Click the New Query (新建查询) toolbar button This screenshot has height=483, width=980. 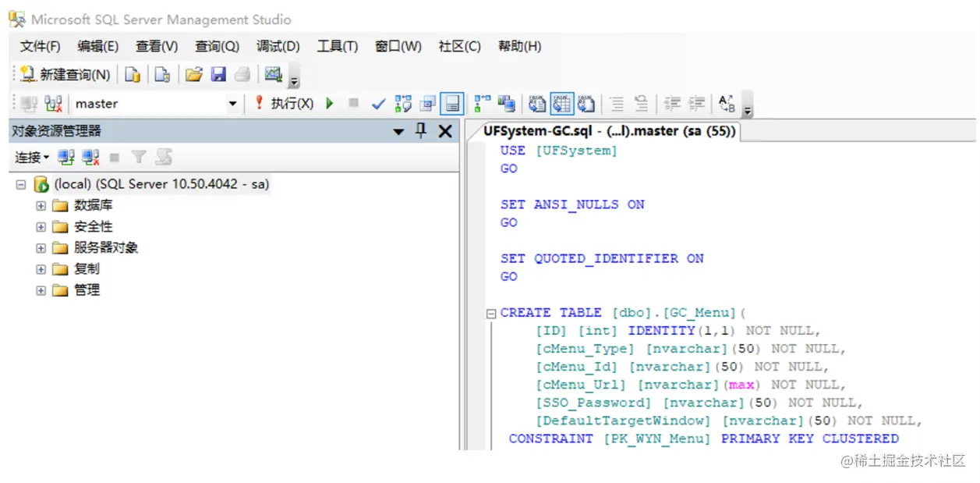tap(65, 75)
